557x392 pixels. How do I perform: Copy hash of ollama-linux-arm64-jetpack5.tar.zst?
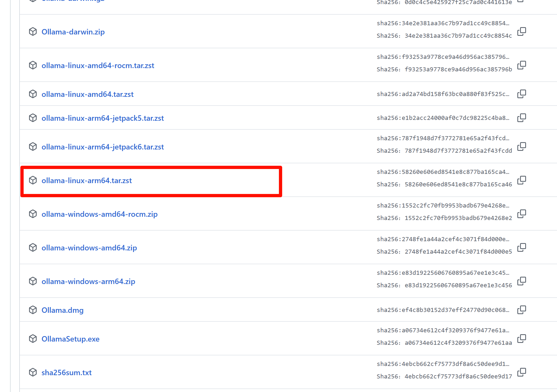pos(521,118)
